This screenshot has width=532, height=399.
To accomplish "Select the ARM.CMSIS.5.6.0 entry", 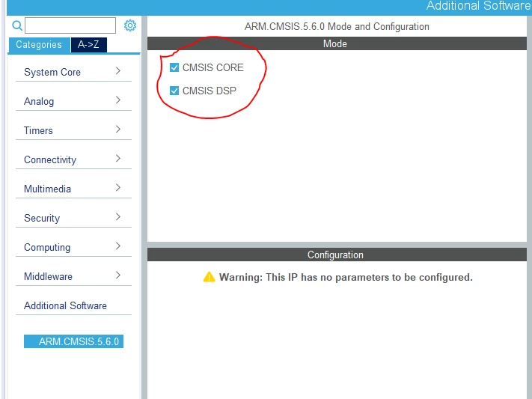I will point(73,341).
